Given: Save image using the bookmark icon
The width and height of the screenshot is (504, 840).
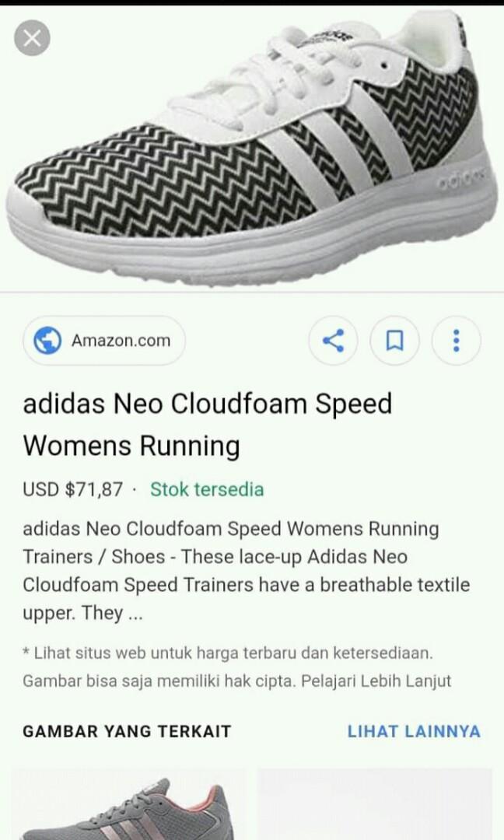Looking at the screenshot, I should [395, 341].
